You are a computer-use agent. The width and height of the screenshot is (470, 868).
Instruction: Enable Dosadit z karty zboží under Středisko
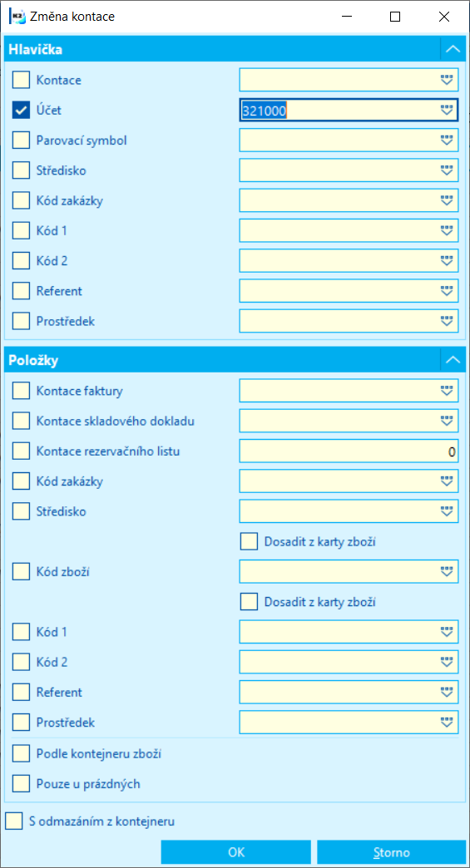(x=249, y=541)
